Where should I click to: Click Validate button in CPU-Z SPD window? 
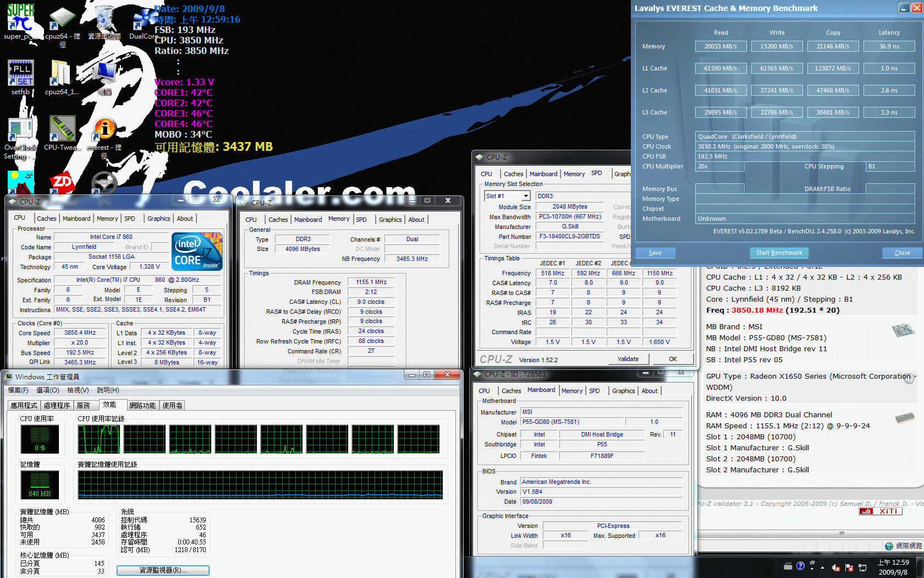tap(629, 359)
